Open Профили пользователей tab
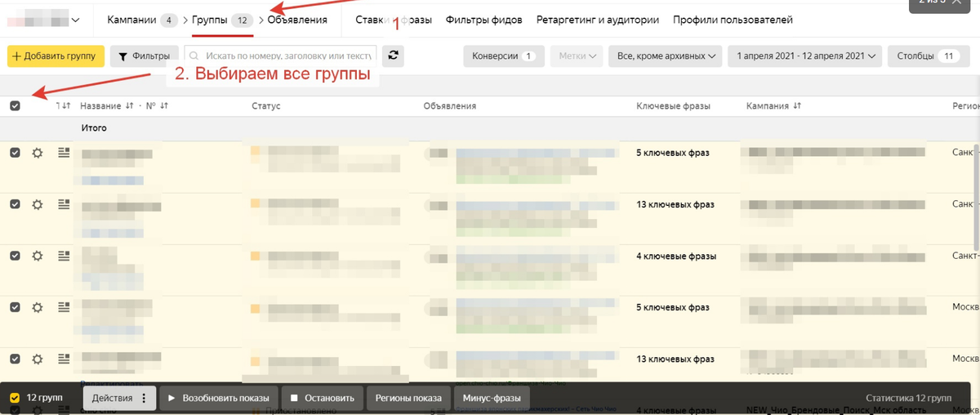980x415 pixels. coord(733,20)
